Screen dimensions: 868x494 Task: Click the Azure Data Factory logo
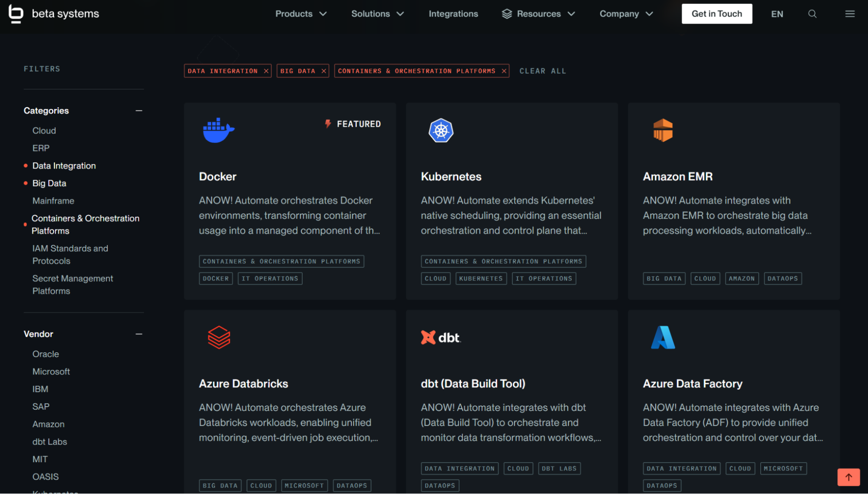click(663, 337)
